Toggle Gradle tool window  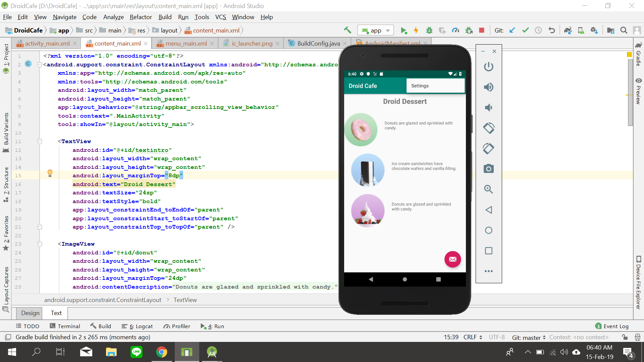tap(638, 54)
